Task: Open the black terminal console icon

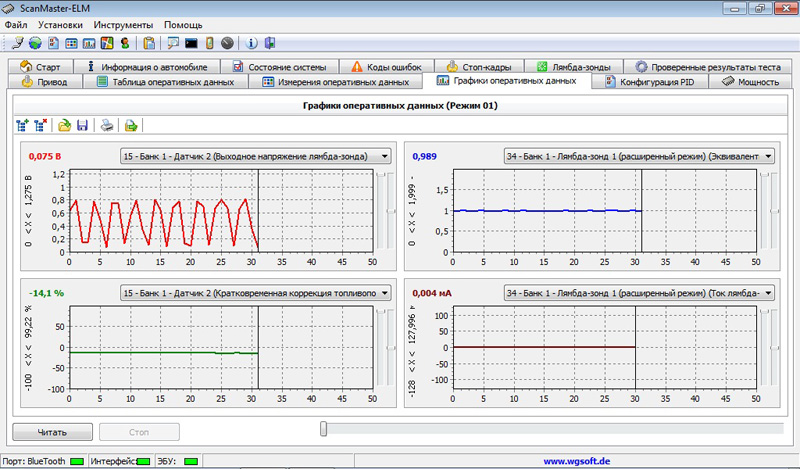Action: (x=191, y=43)
